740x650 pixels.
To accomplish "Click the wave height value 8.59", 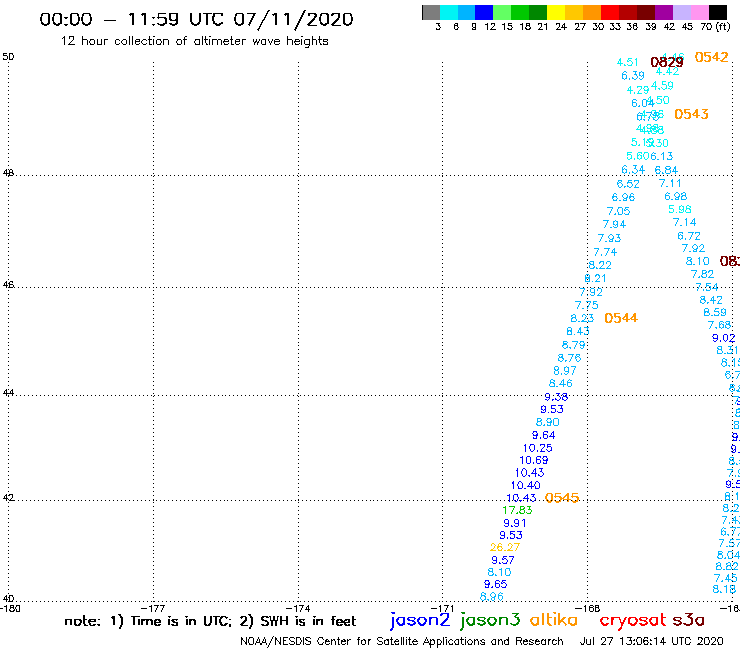I will (715, 312).
